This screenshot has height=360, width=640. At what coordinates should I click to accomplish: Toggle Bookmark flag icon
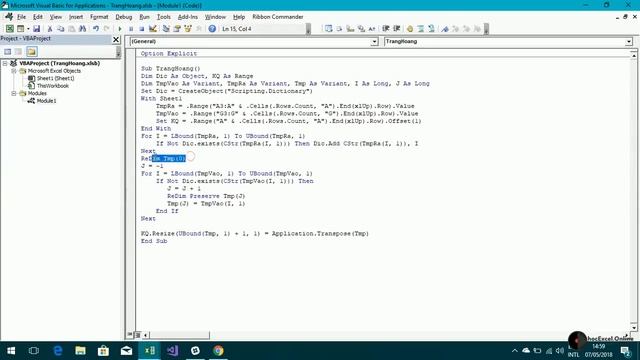[x=444, y=29]
